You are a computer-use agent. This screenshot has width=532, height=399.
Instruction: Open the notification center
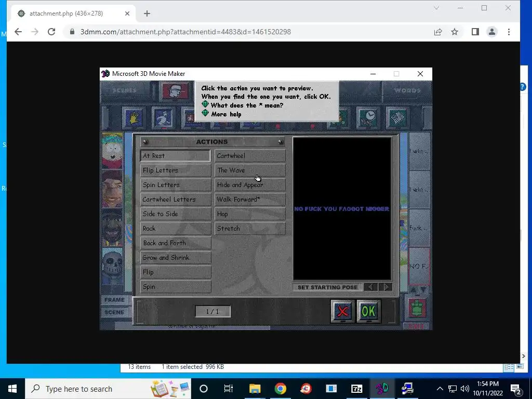tap(515, 389)
